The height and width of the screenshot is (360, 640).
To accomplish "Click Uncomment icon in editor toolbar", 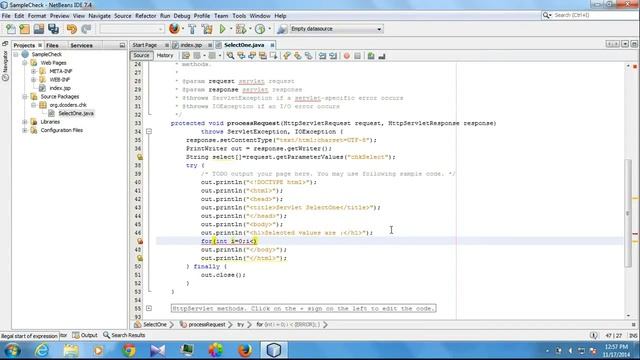I will pyautogui.click(x=382, y=56).
